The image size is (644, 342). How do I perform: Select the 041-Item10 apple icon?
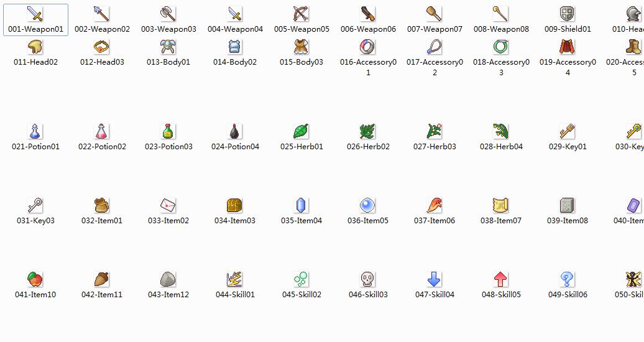(35, 280)
